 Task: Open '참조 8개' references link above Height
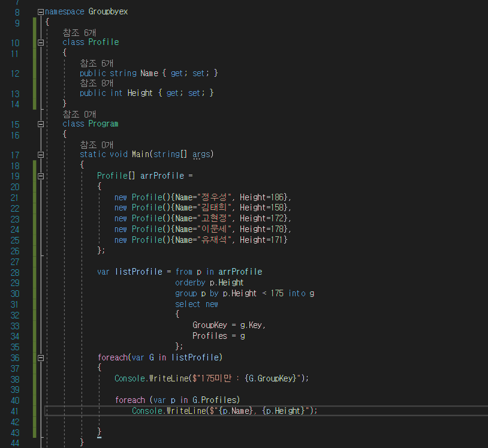pos(97,83)
